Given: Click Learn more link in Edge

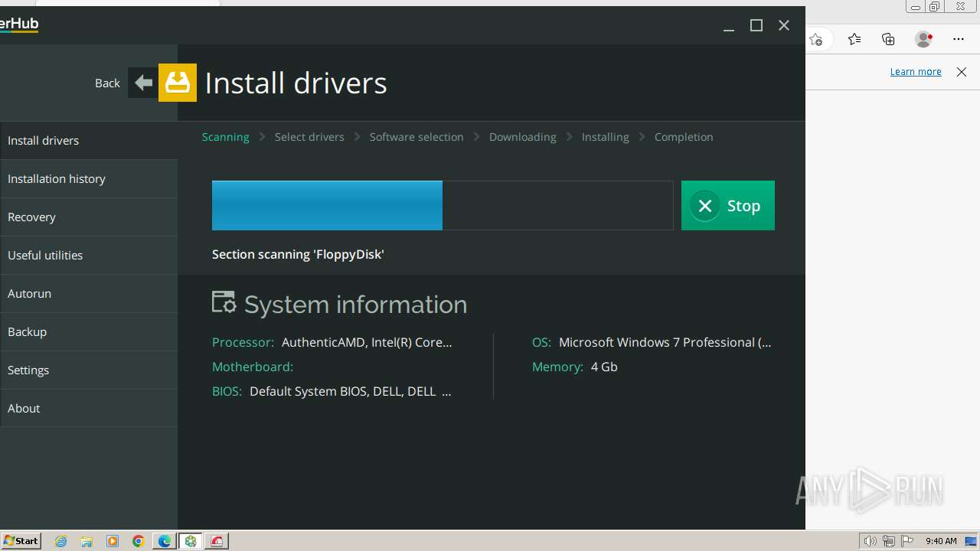Looking at the screenshot, I should (x=916, y=72).
